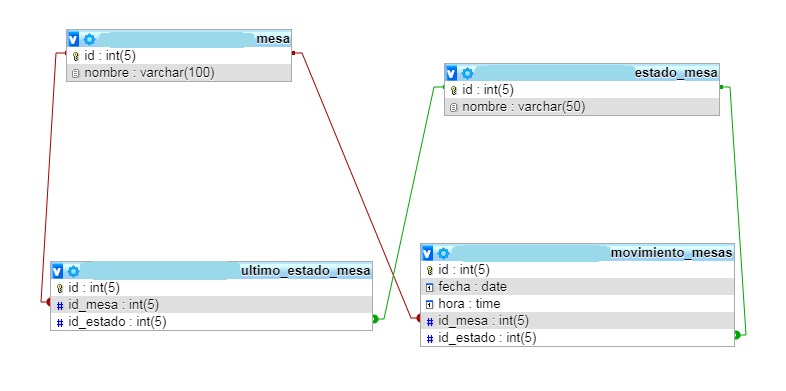Click the hash icon of ultimo_estado_mesa id_estado
Screen dimensions: 786x391
click(60, 322)
